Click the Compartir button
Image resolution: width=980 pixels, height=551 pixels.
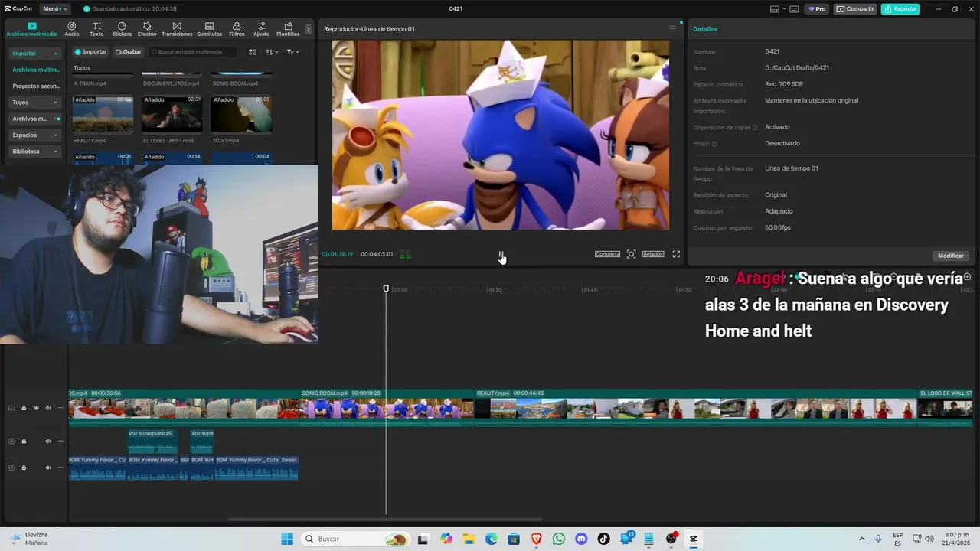855,9
